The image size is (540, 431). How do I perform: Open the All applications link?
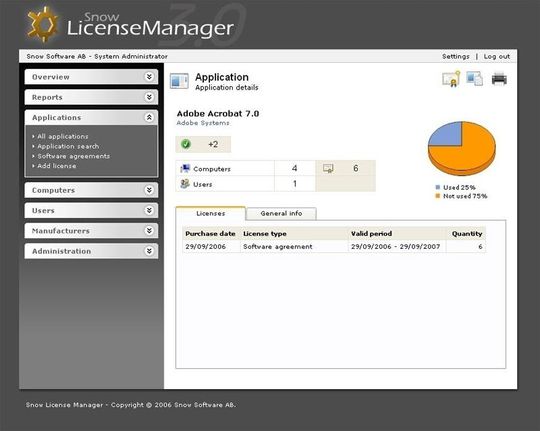click(63, 136)
